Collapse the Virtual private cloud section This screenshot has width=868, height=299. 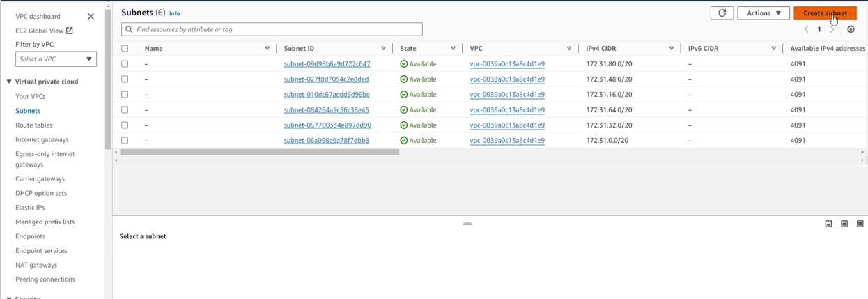point(9,82)
